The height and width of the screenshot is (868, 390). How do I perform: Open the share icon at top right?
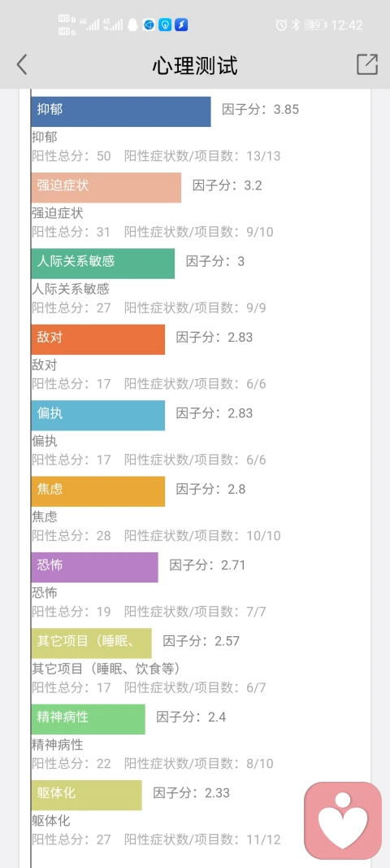[367, 64]
